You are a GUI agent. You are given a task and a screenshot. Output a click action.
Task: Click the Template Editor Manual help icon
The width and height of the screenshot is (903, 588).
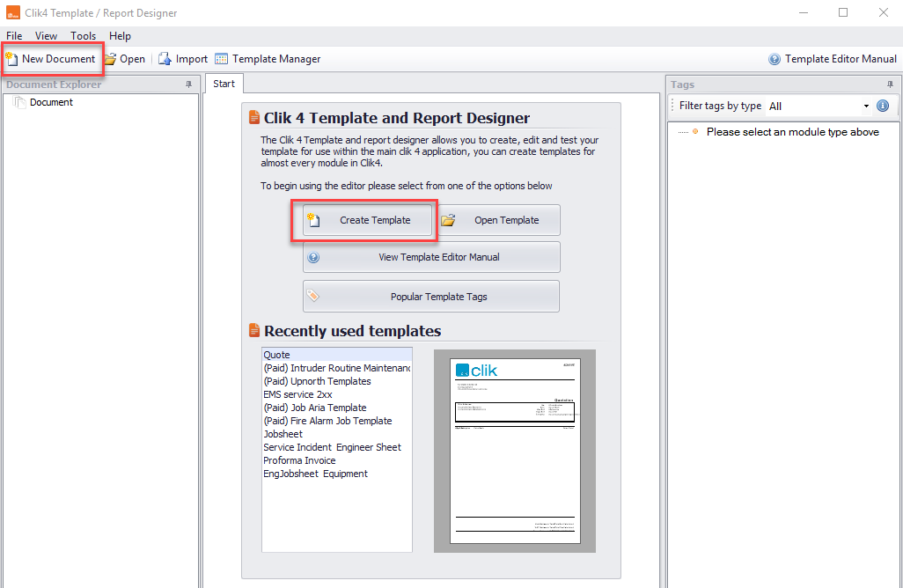pyautogui.click(x=775, y=59)
